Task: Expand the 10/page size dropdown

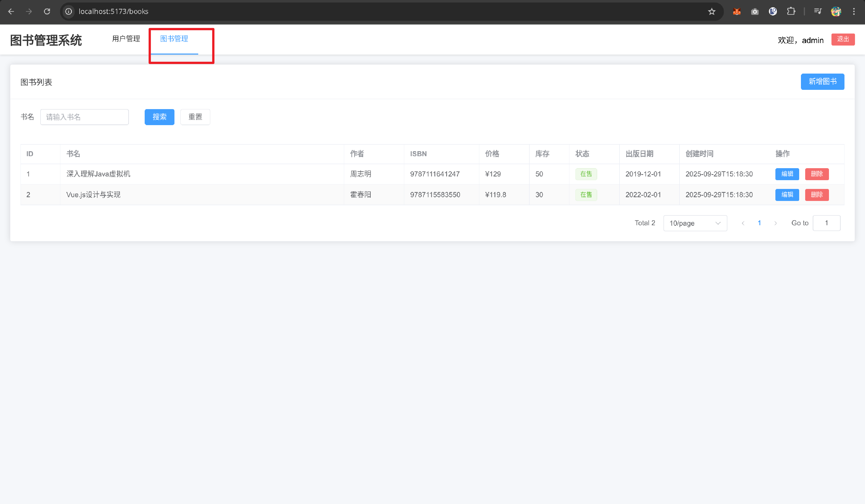Action: [695, 223]
